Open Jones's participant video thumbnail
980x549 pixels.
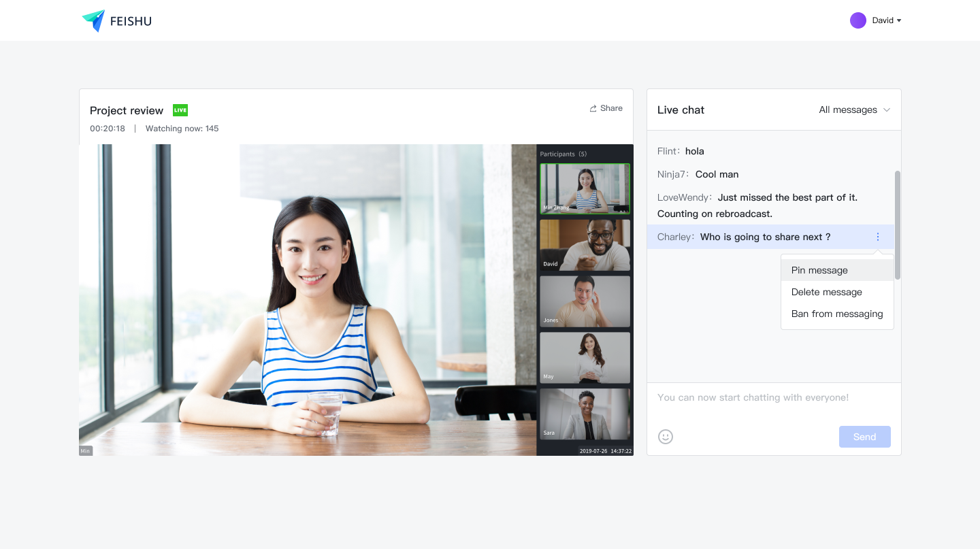585,301
